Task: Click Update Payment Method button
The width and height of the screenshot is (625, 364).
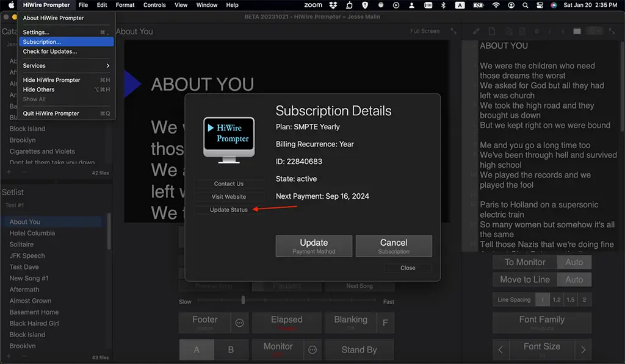Action: (314, 246)
